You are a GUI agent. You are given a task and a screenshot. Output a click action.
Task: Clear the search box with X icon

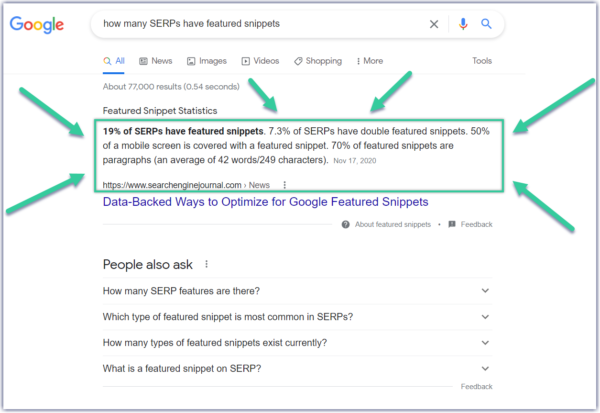[x=434, y=24]
